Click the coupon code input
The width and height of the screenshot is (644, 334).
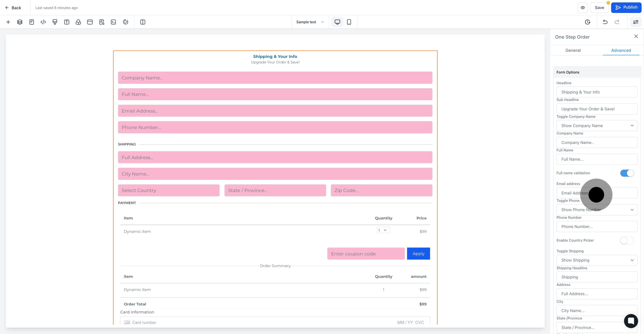coord(366,254)
